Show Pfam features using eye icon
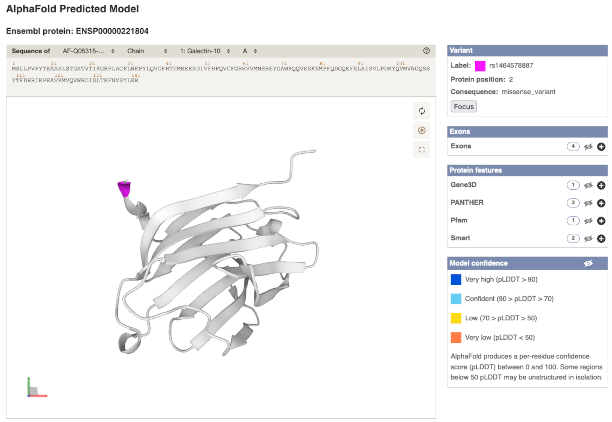 (x=588, y=220)
